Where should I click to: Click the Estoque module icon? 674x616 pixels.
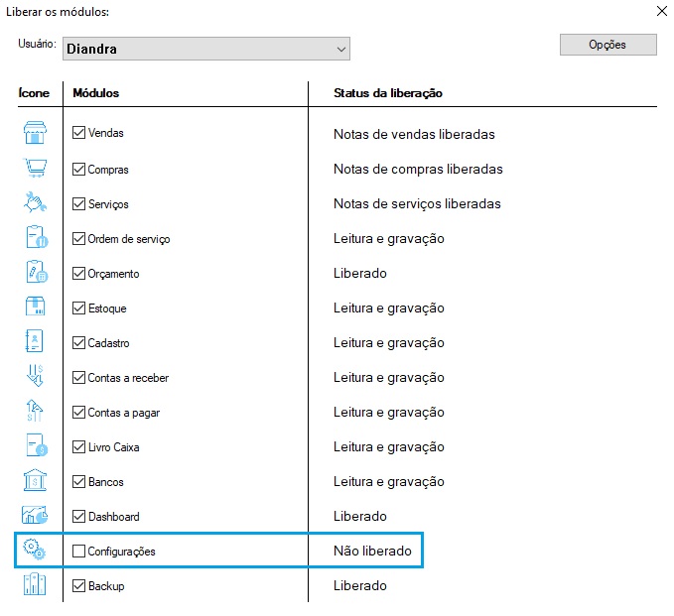click(x=35, y=308)
